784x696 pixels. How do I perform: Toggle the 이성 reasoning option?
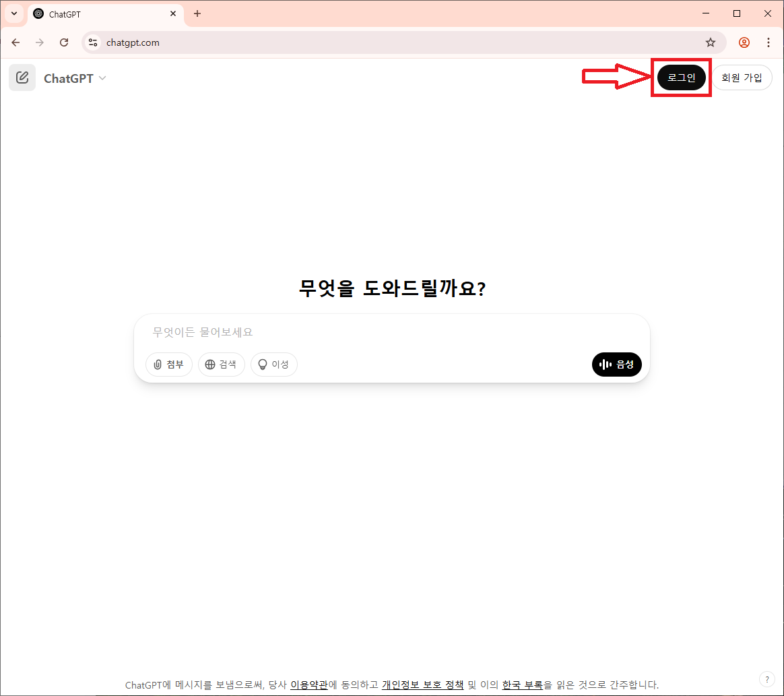[274, 365]
